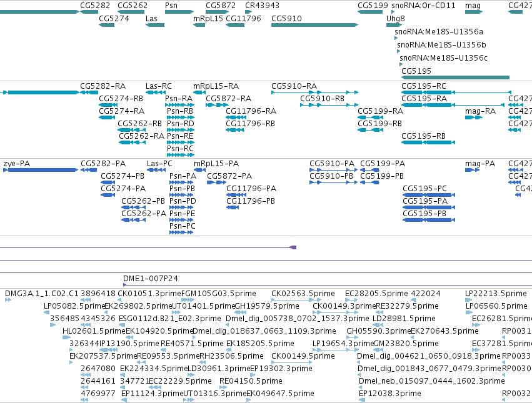Open transcript Psn-RA label
This screenshot has height=403, width=532.
pyautogui.click(x=178, y=98)
